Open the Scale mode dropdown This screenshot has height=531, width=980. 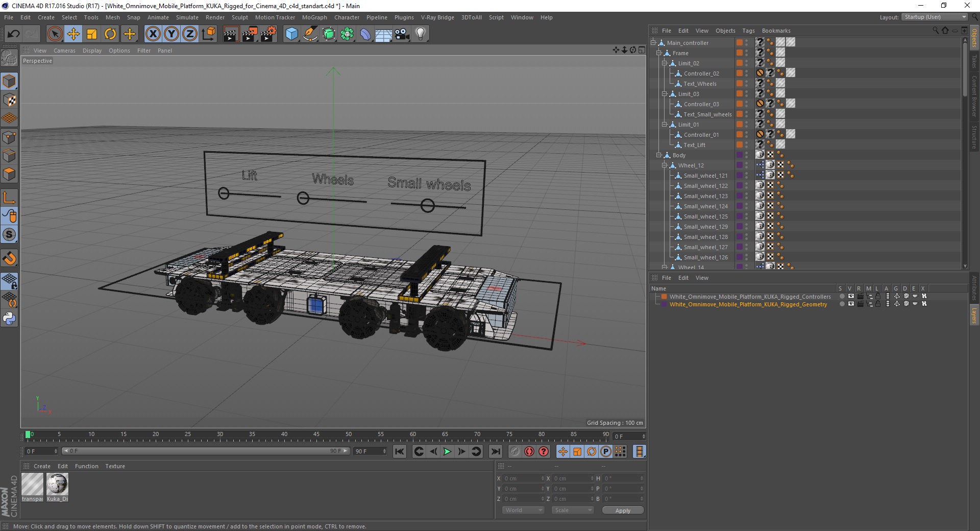click(573, 510)
